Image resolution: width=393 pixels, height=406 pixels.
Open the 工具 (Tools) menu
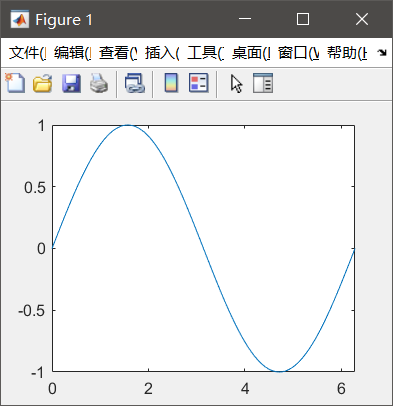205,53
